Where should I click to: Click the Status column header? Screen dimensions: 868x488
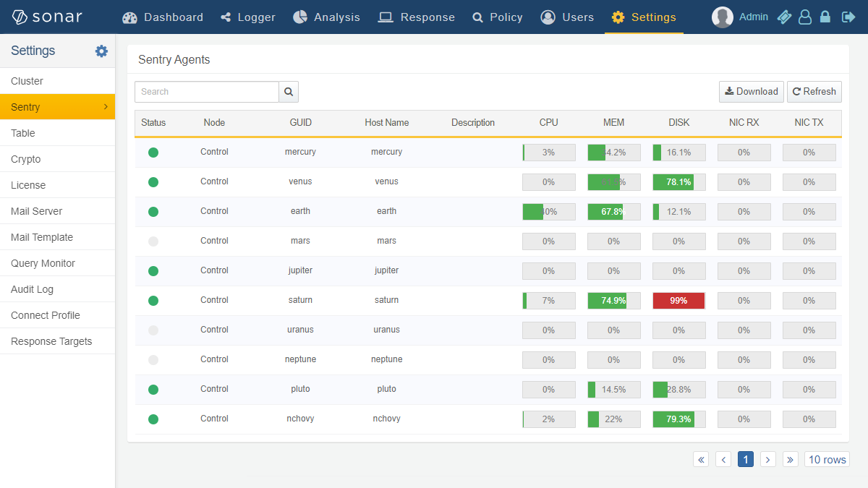click(x=153, y=123)
